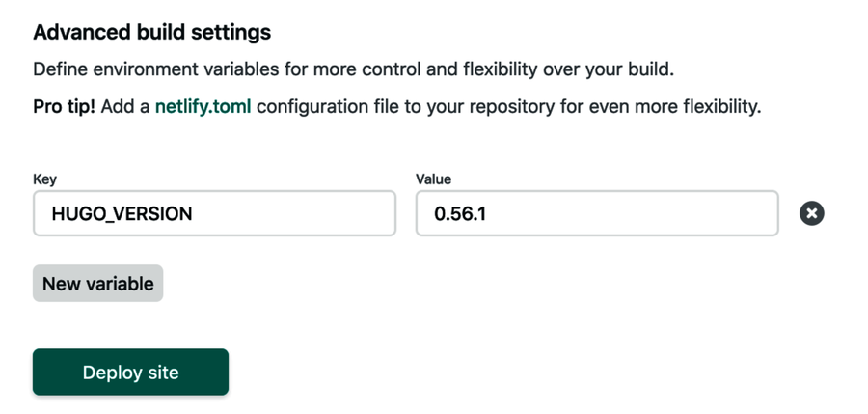Add a New variable
The image size is (868, 414).
[x=98, y=284]
